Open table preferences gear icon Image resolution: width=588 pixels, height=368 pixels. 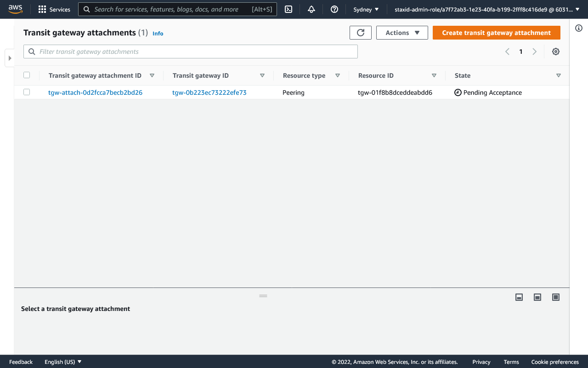[x=556, y=52]
